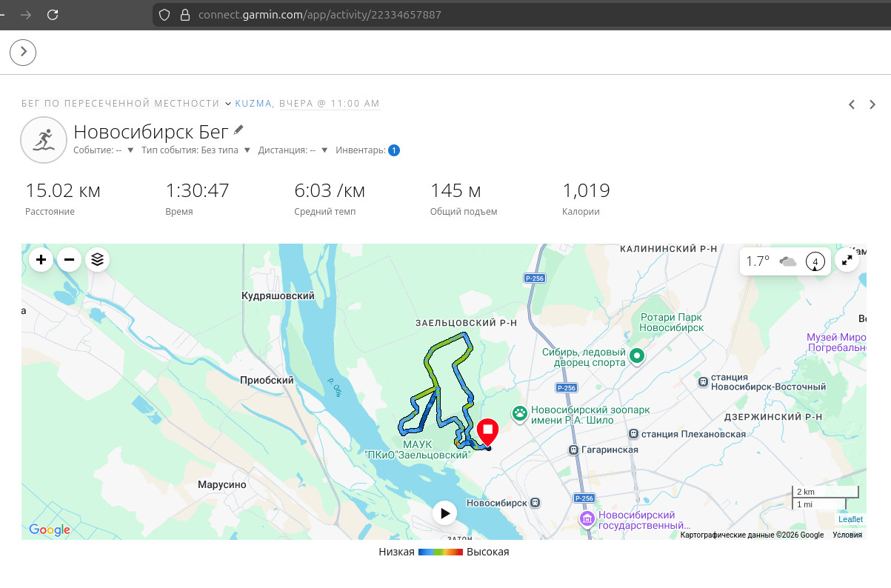Expand the map to full screen
This screenshot has height=588, width=891.
pyautogui.click(x=847, y=260)
